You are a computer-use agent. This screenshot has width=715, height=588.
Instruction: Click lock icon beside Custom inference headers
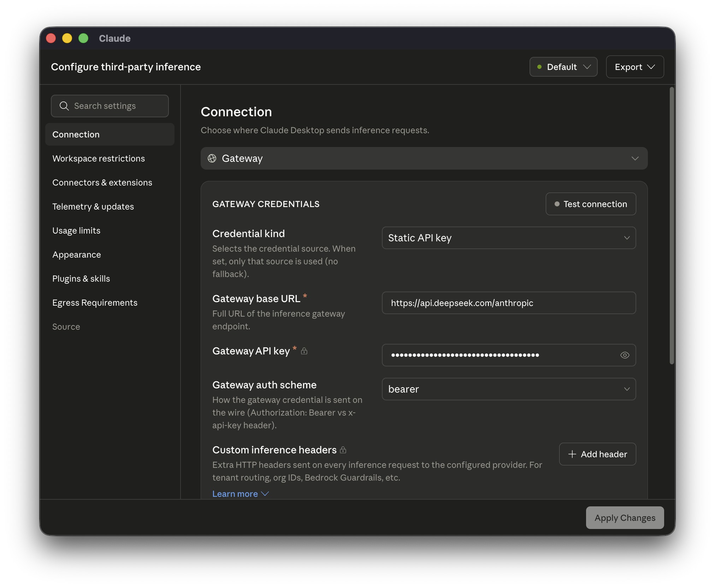[343, 450]
